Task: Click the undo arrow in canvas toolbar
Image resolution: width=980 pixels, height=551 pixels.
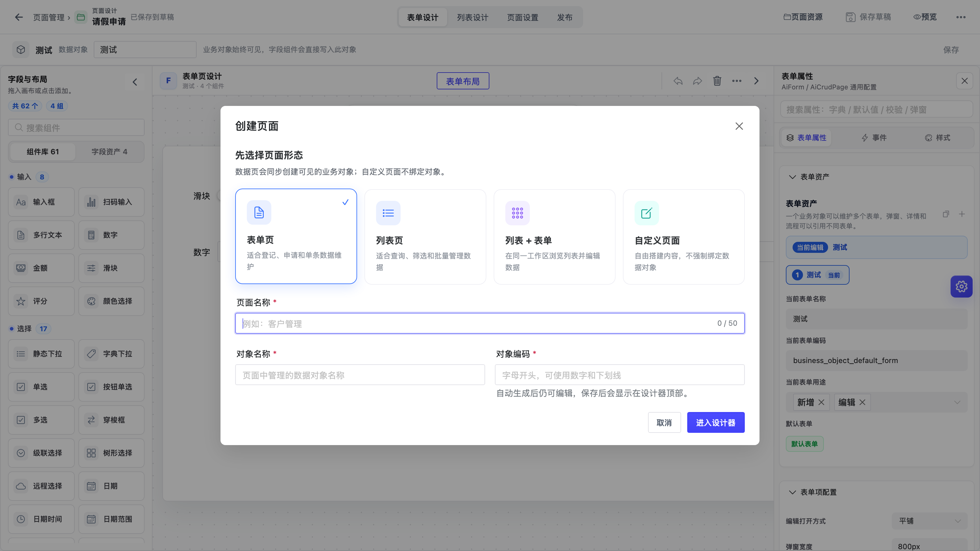Action: click(678, 81)
